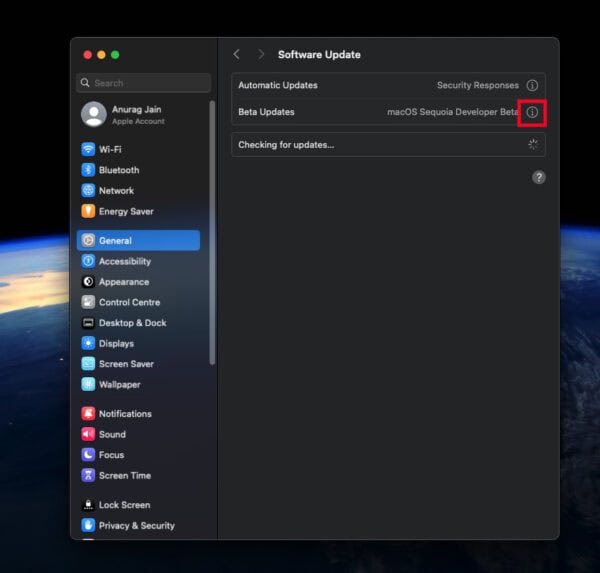This screenshot has height=573, width=600.
Task: Open Bluetooth icon in sidebar
Action: click(88, 170)
